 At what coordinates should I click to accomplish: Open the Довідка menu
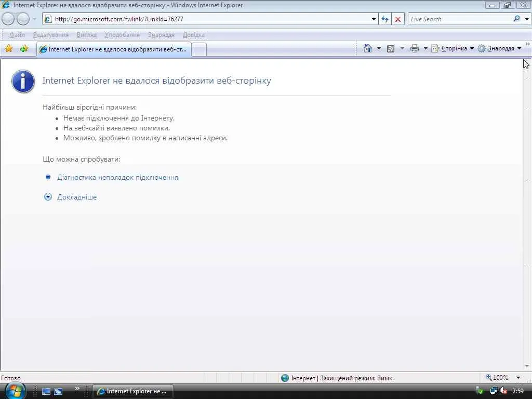(193, 35)
